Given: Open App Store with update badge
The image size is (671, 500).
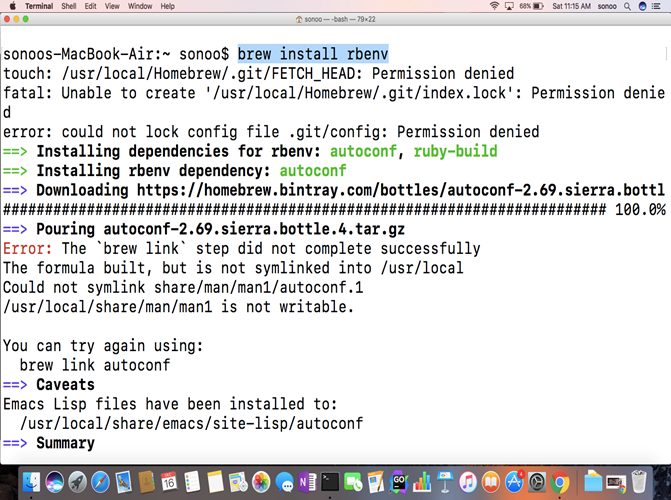Looking at the screenshot, I should click(x=514, y=482).
